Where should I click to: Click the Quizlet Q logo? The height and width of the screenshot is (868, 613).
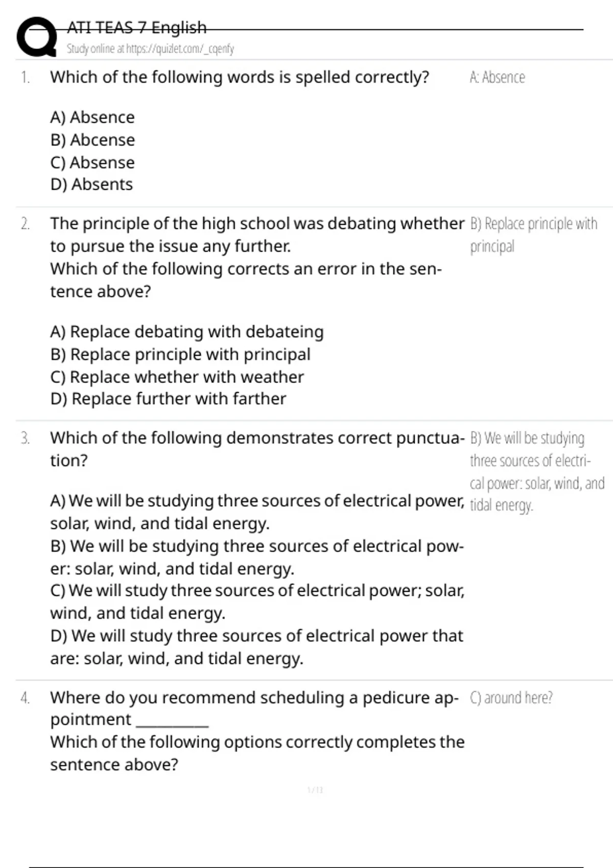[x=36, y=37]
